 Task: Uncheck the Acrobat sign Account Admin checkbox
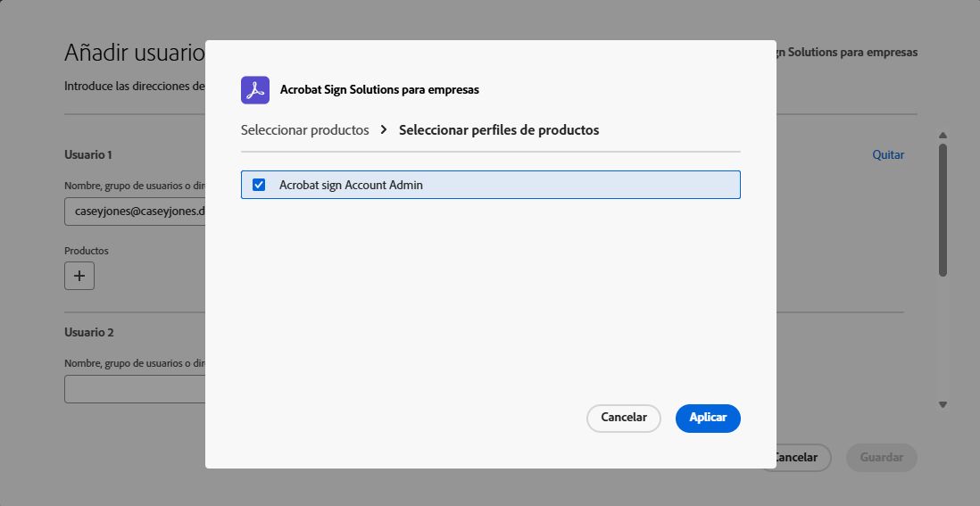pyautogui.click(x=259, y=185)
